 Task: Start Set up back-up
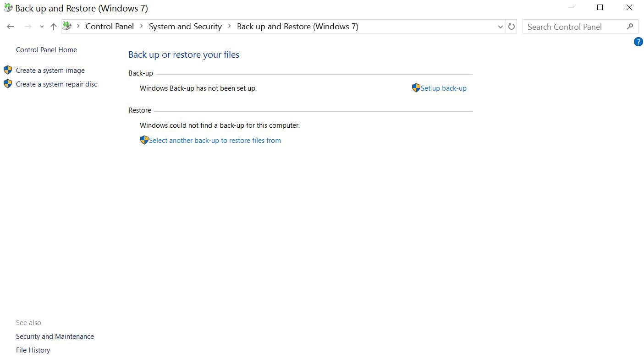tap(443, 88)
